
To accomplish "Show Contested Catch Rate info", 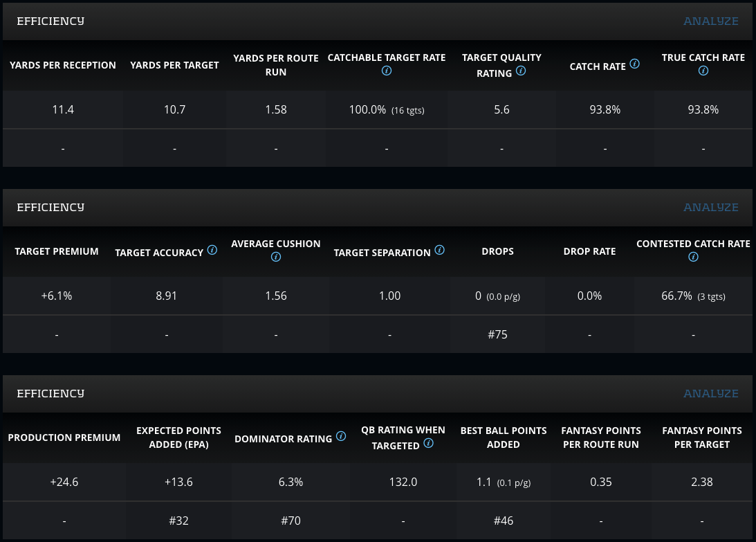I will (693, 258).
